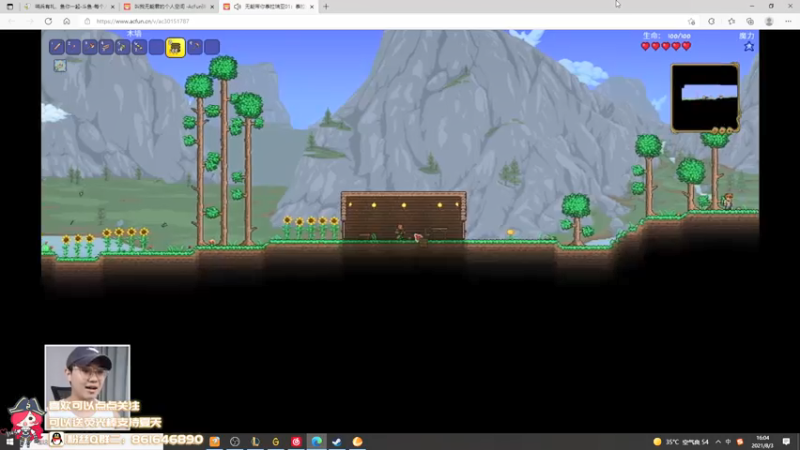Select hotbar slot 5 item

(x=122, y=47)
